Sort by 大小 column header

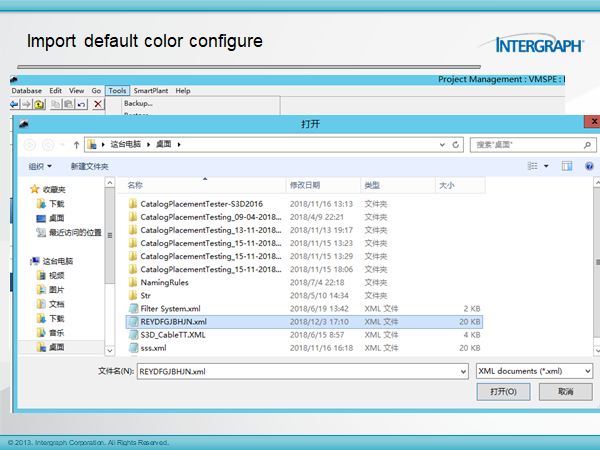[x=460, y=185]
